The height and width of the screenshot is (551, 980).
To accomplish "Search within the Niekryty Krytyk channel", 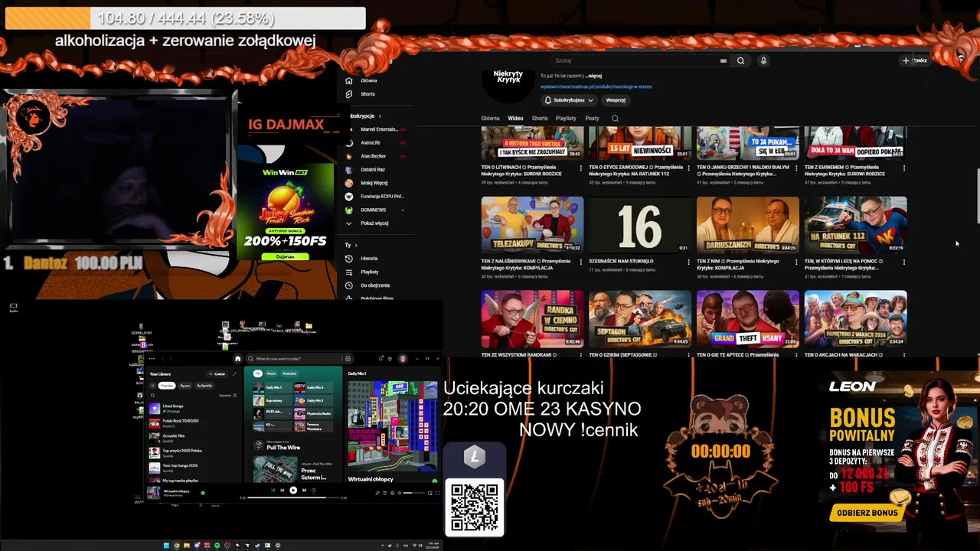I will pos(615,119).
